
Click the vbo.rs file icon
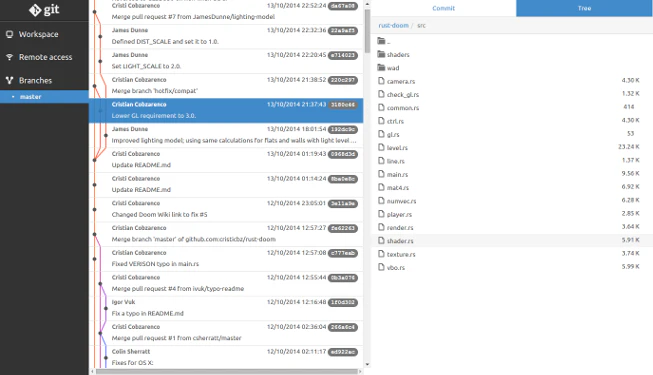click(381, 267)
